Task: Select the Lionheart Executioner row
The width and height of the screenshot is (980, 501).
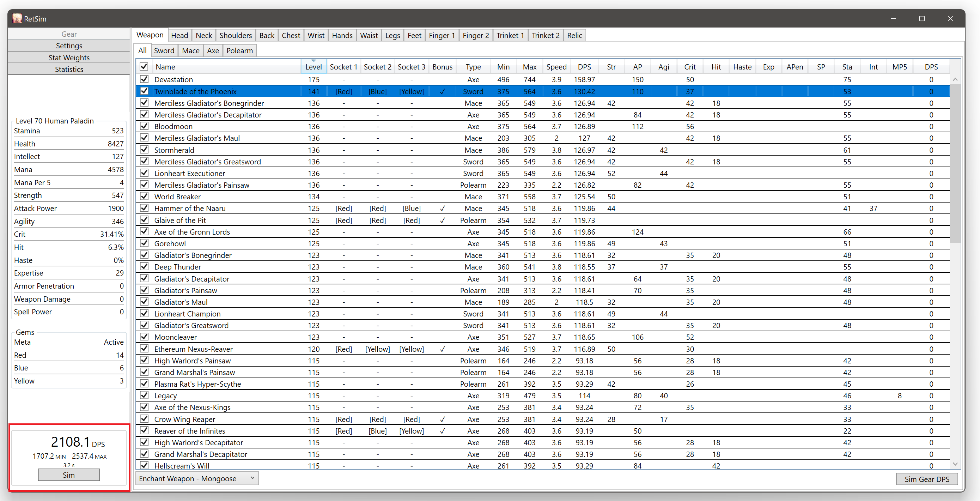Action: coord(542,173)
